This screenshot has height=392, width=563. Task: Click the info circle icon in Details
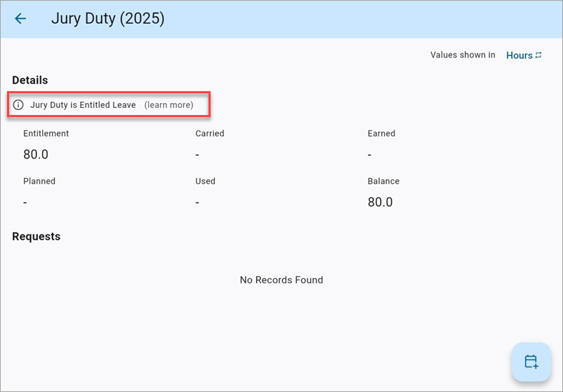(18, 105)
